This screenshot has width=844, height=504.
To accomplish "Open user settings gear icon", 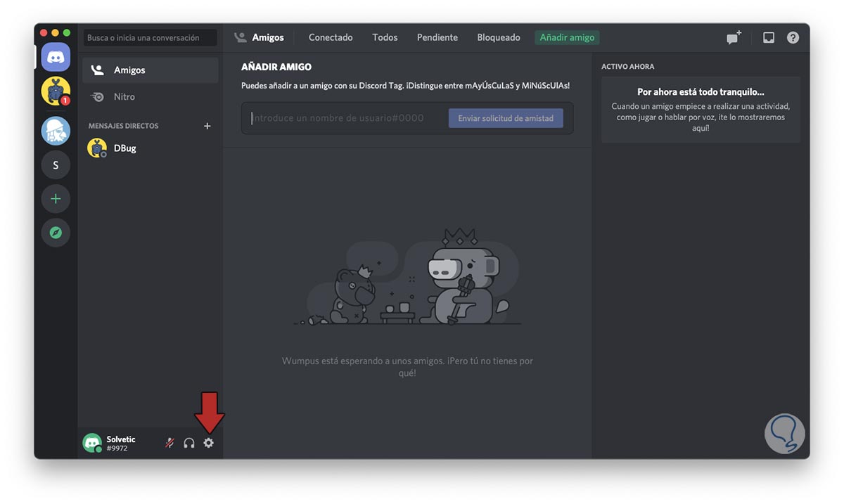I will tap(209, 443).
